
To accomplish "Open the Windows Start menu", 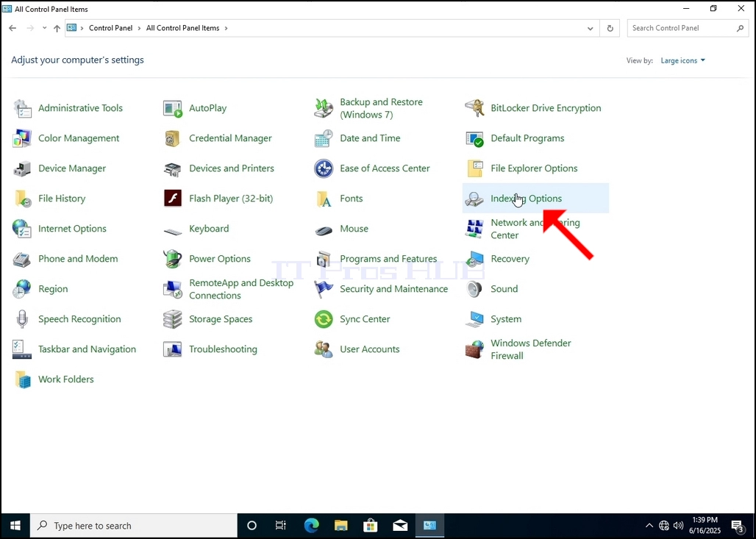I will pos(15,526).
